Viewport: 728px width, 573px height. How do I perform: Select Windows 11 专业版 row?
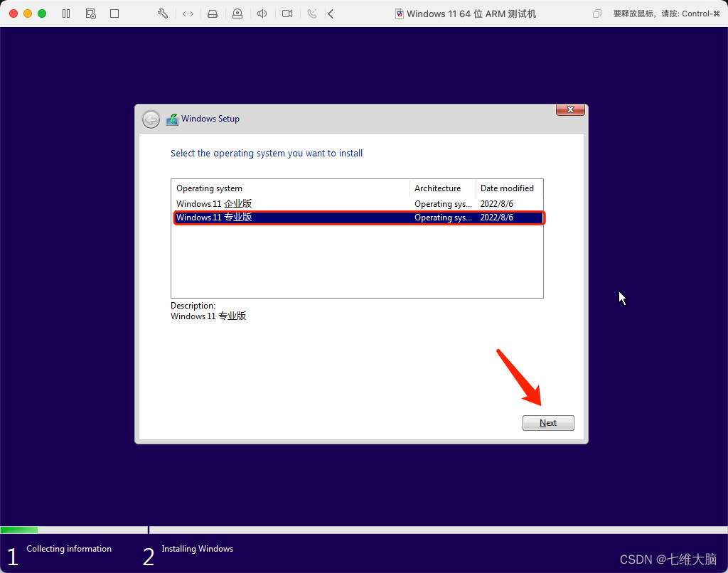pos(358,218)
